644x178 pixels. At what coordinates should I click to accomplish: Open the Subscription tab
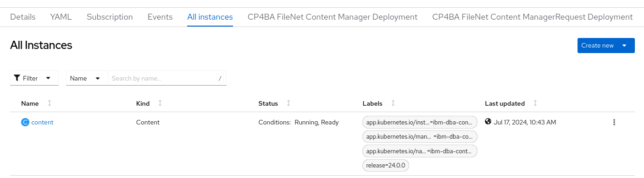click(x=110, y=17)
